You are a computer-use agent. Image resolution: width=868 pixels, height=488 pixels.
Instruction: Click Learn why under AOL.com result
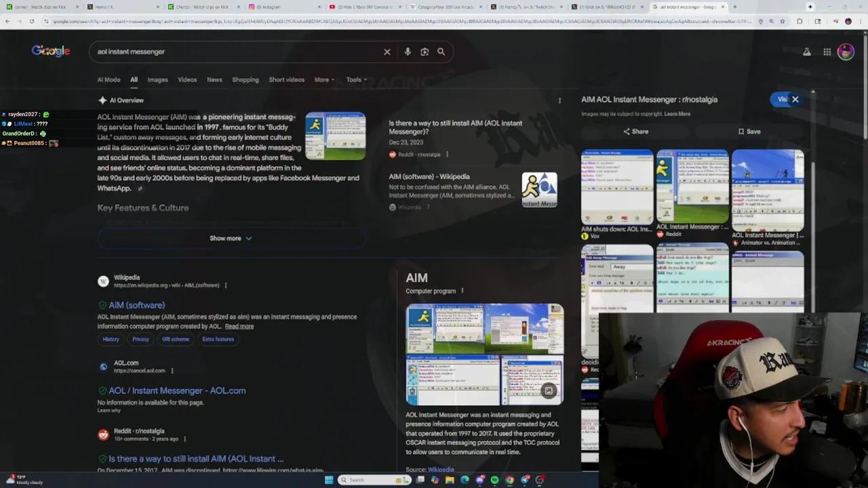[108, 411]
